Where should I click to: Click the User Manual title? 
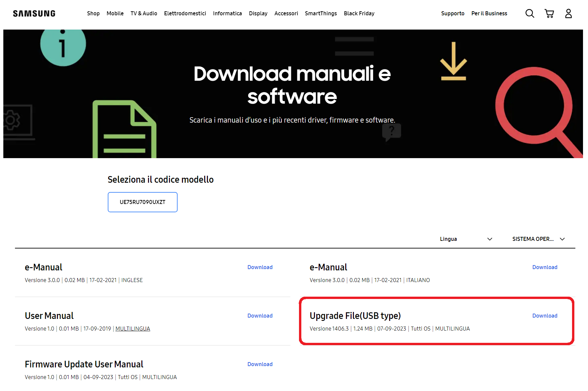(x=49, y=316)
